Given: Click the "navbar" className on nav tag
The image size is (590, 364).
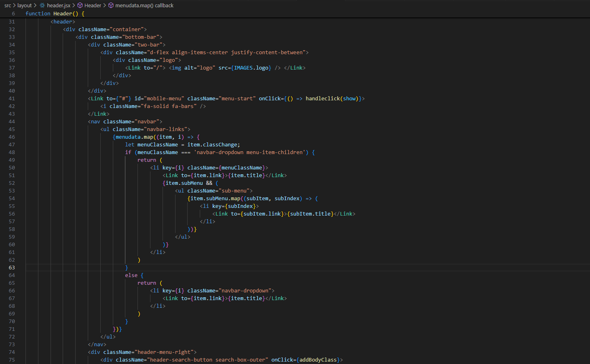Looking at the screenshot, I should point(147,121).
